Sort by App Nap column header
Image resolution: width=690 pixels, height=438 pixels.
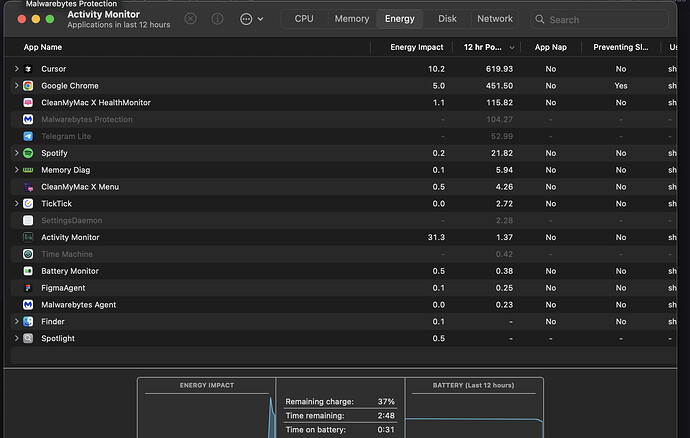pos(551,47)
